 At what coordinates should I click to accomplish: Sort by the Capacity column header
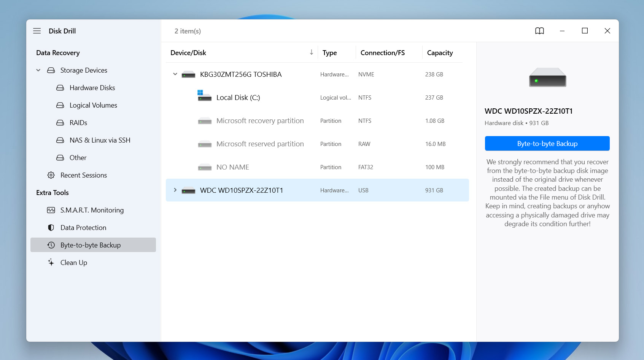point(440,53)
